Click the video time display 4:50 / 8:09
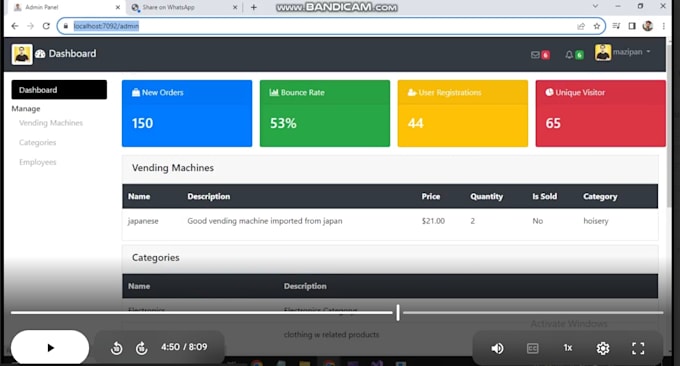This screenshot has height=366, width=680. 184,347
